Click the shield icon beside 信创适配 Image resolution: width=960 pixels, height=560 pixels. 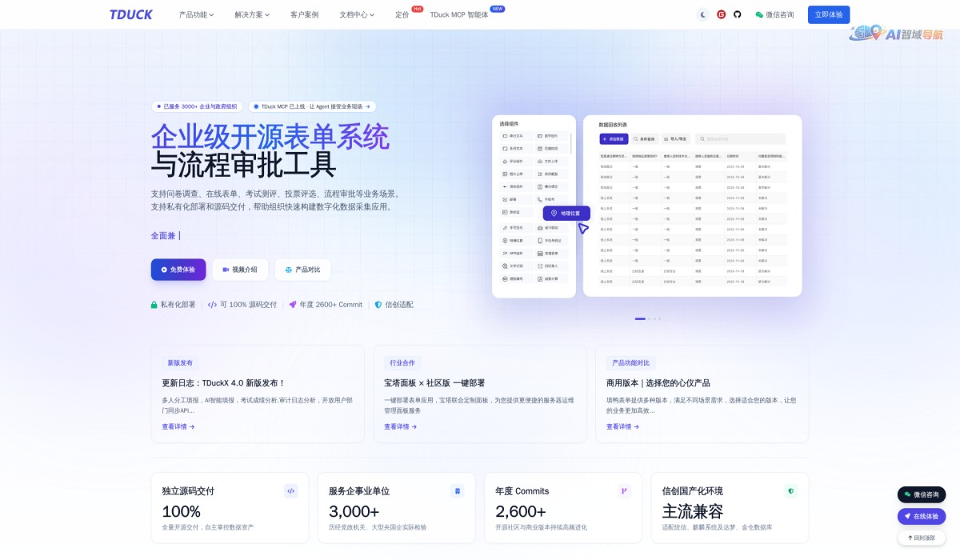(378, 305)
